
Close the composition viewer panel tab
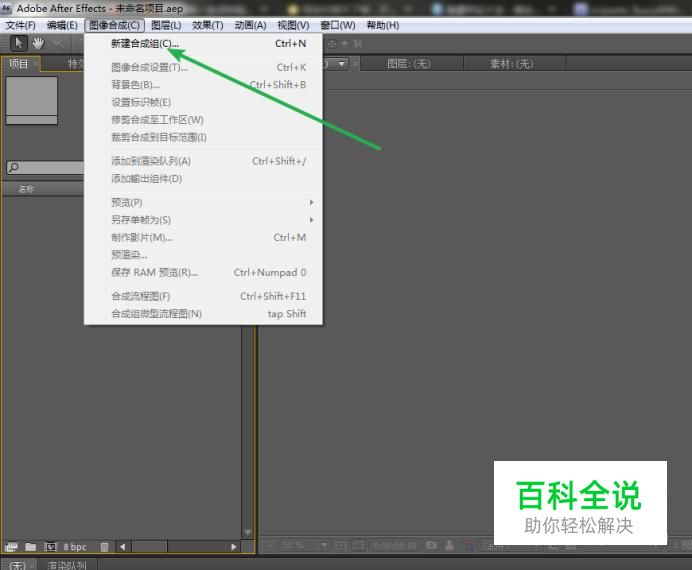point(354,64)
